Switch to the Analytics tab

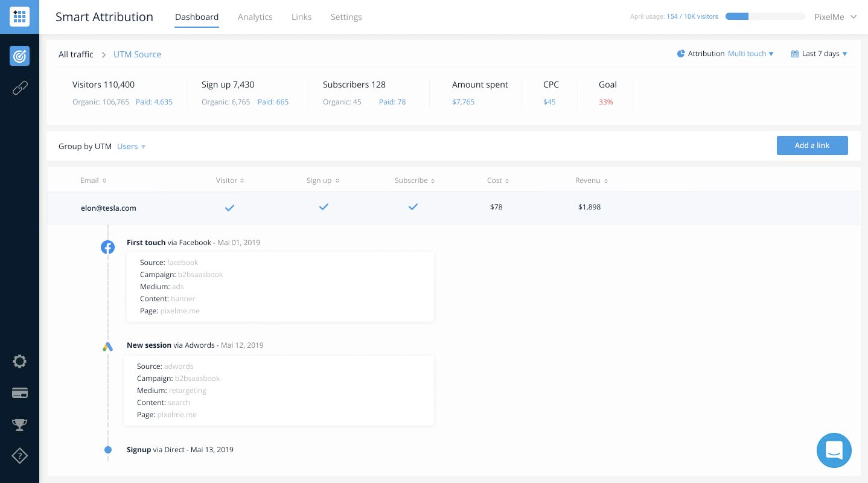pyautogui.click(x=255, y=17)
